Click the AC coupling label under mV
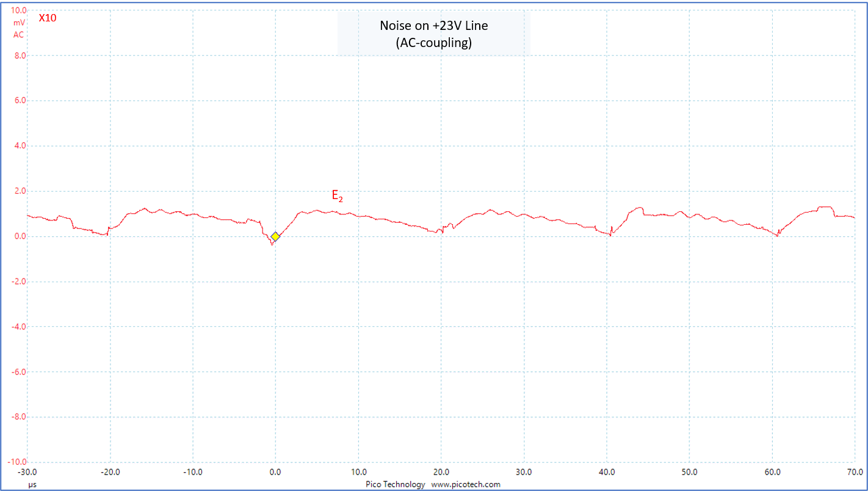 (19, 35)
